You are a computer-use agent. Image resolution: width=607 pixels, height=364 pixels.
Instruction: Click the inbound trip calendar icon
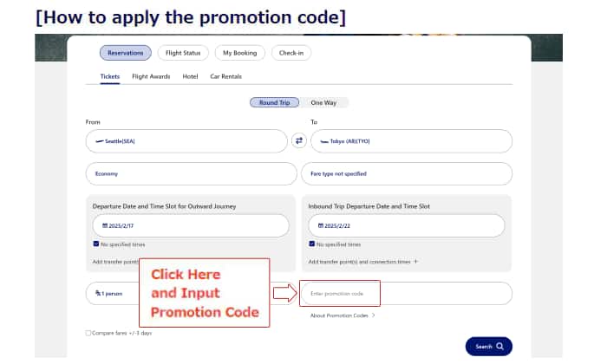[x=321, y=225]
